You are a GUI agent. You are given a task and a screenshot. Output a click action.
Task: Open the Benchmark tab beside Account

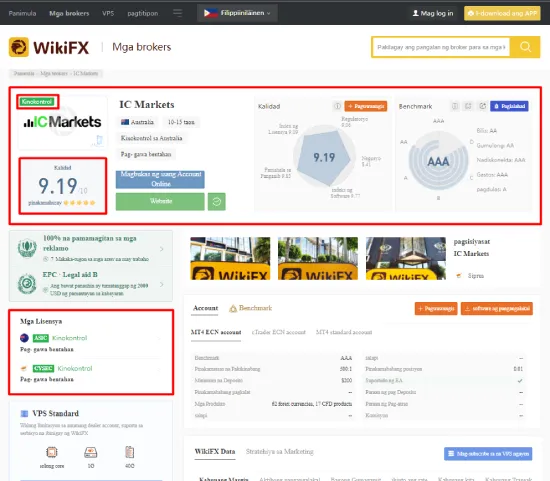click(x=250, y=308)
